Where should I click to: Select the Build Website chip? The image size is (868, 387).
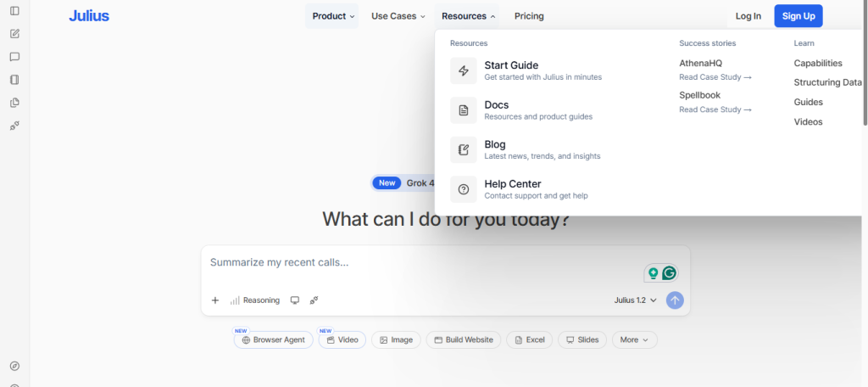[464, 339]
